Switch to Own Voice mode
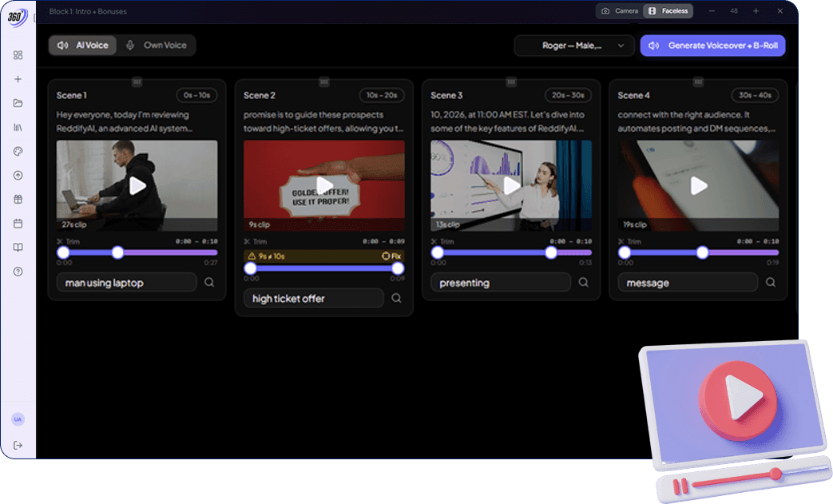 (156, 46)
